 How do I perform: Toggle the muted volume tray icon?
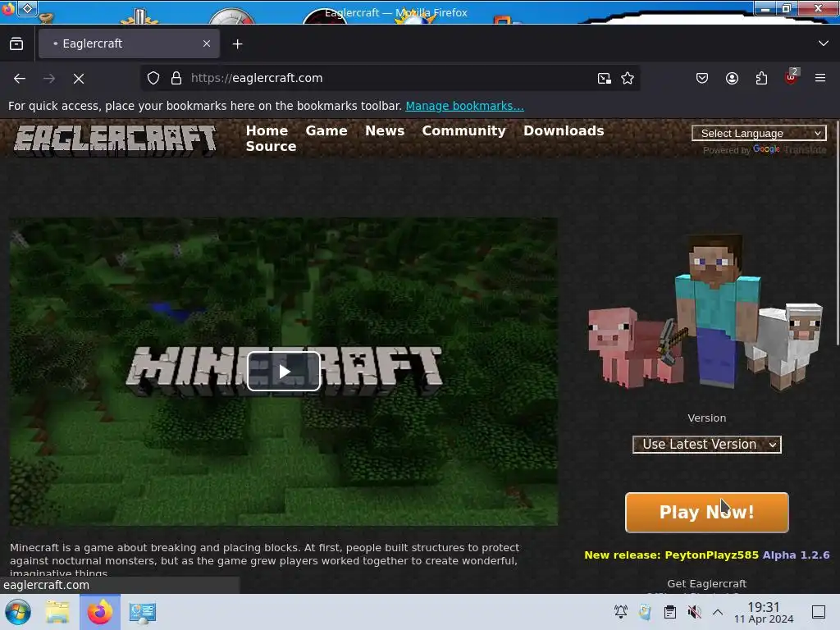pos(694,612)
